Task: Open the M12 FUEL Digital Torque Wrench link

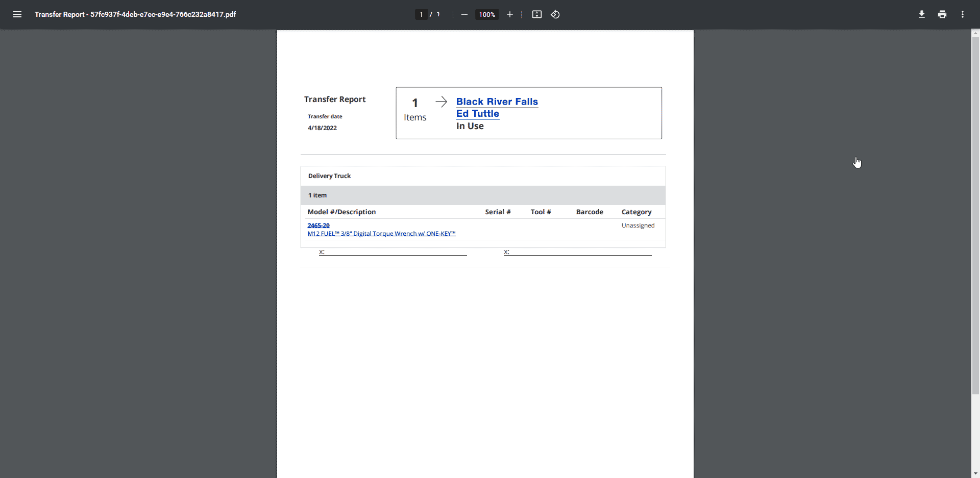Action: point(381,234)
